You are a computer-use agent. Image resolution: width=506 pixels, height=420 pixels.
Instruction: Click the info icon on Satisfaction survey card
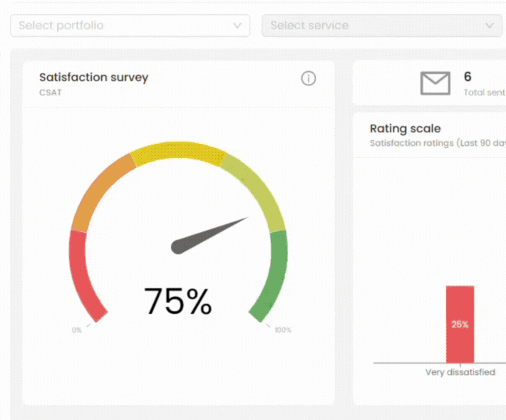pyautogui.click(x=309, y=78)
